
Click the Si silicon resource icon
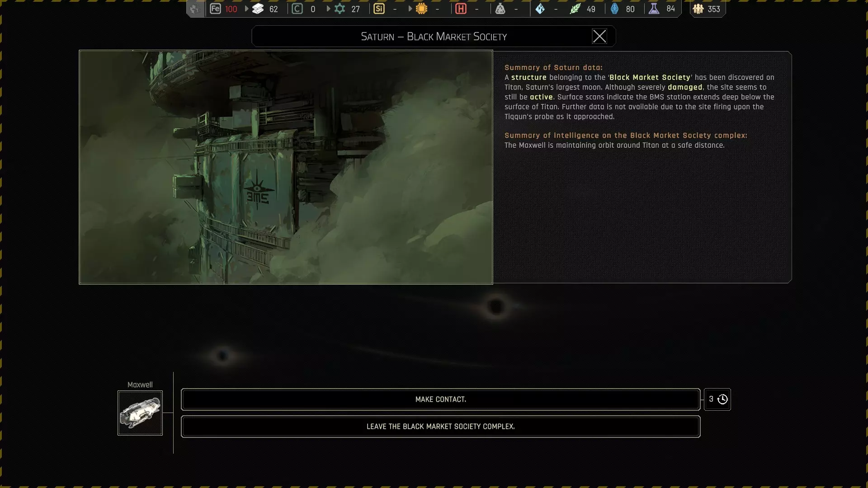point(379,9)
